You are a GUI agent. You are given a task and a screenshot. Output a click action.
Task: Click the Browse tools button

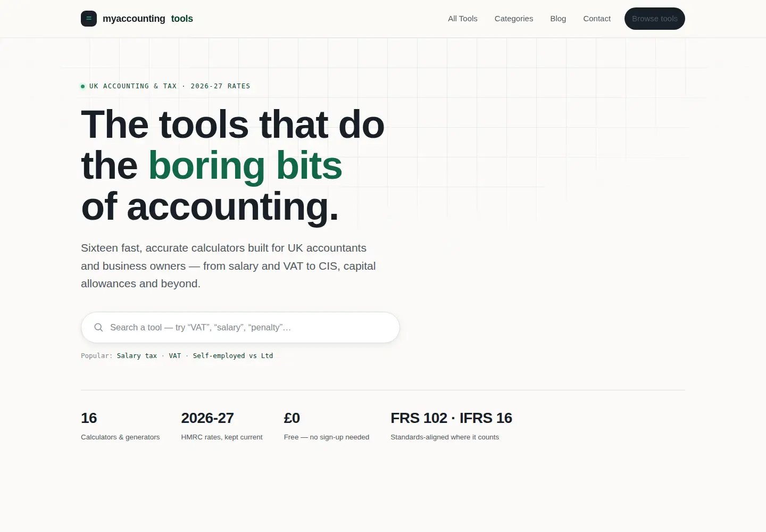tap(655, 19)
